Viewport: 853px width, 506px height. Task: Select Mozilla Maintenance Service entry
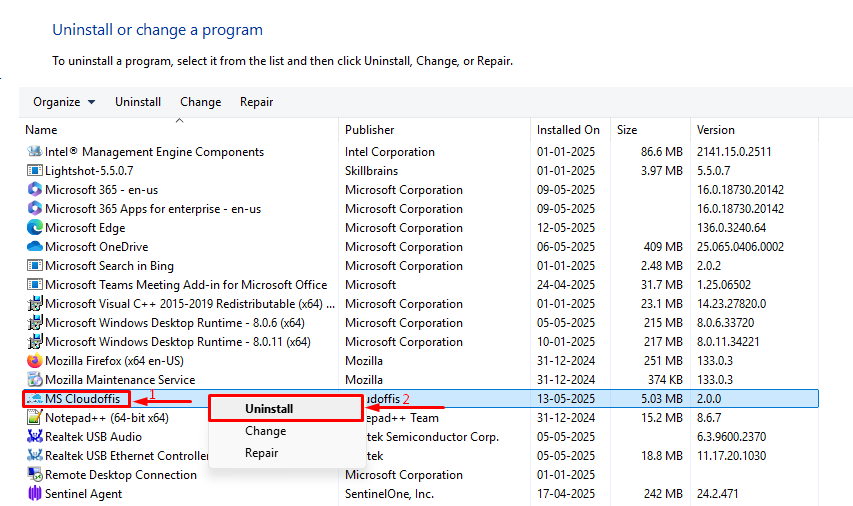pyautogui.click(x=120, y=380)
